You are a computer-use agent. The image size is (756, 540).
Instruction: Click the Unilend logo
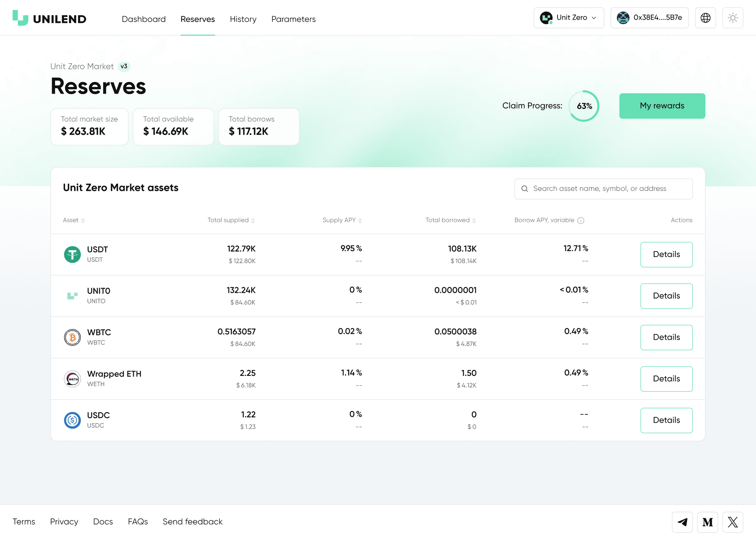(49, 18)
